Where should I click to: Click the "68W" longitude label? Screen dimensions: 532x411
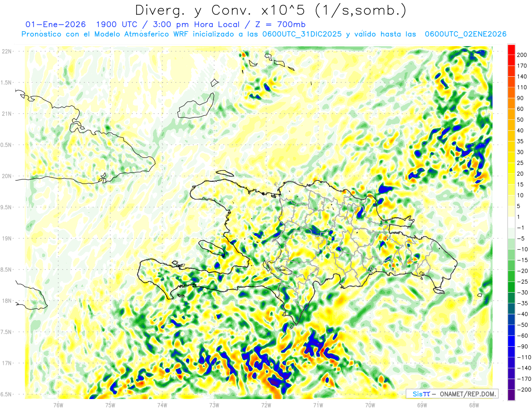[x=474, y=405]
